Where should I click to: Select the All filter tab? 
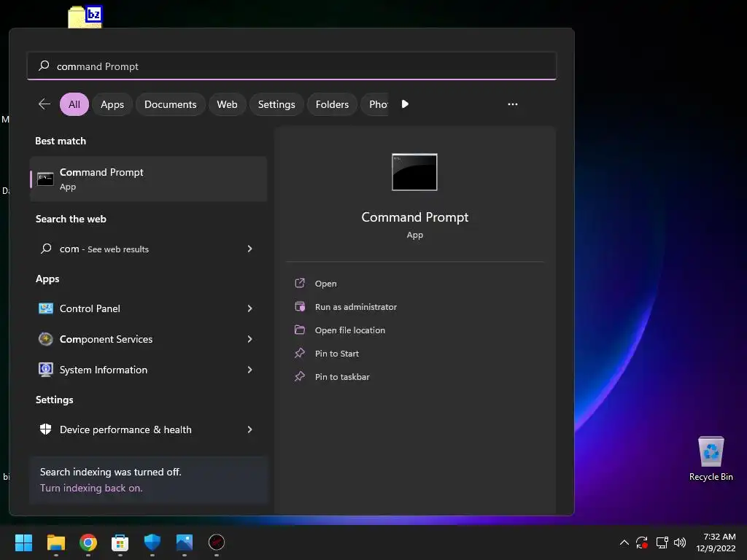coord(74,104)
